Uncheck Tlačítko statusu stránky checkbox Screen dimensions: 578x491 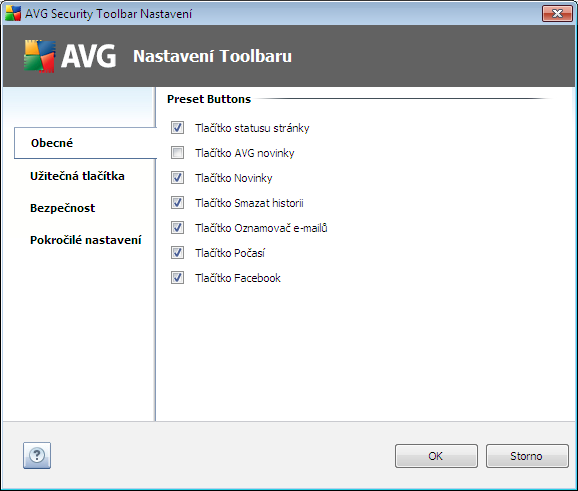point(177,128)
